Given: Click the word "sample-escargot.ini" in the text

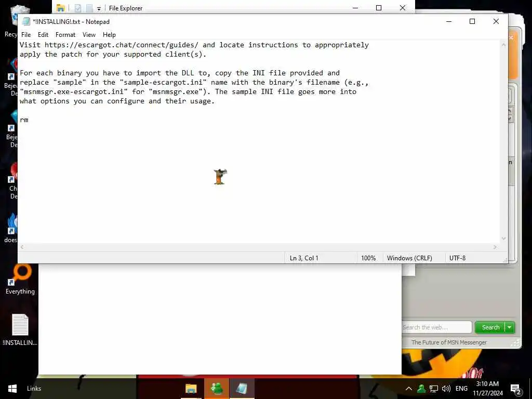Looking at the screenshot, I should coord(163,82).
